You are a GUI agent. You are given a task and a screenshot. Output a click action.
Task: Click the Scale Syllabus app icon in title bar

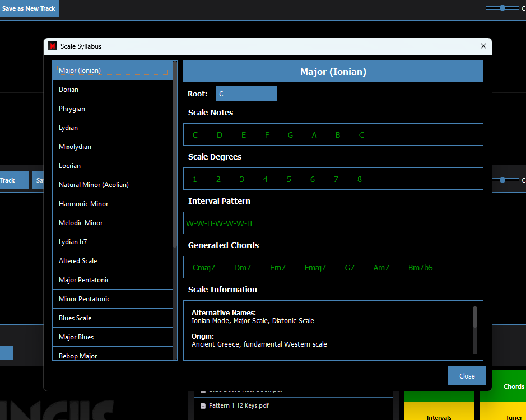click(x=53, y=46)
